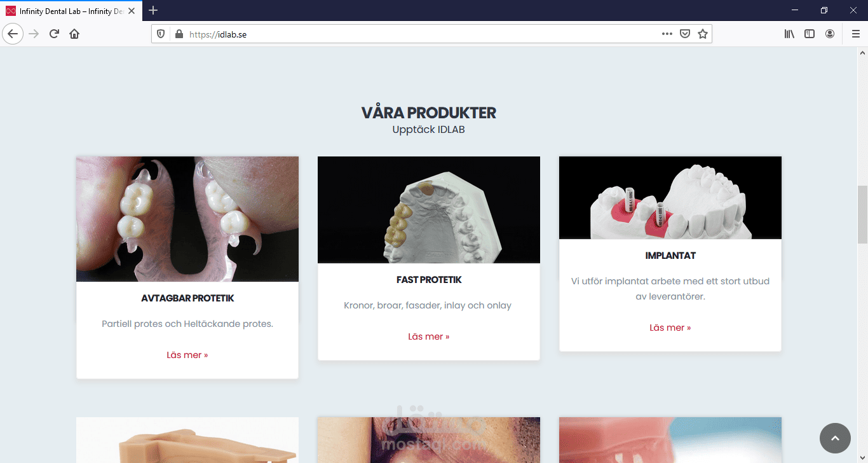
Task: Click the scroll-to-top circular arrow button
Action: [x=835, y=438]
